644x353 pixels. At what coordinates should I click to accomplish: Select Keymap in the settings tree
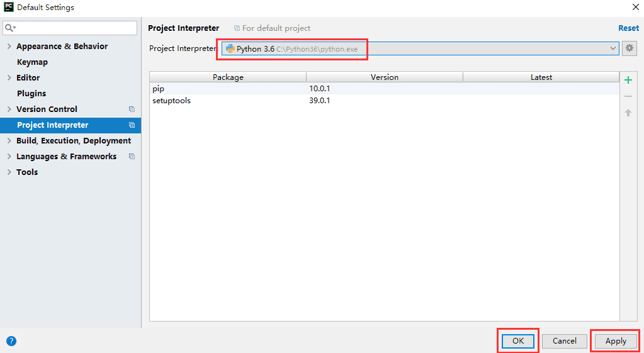tap(33, 62)
